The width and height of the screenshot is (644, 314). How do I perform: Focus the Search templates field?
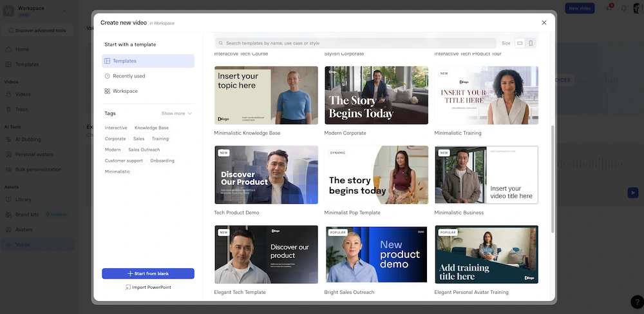[355, 43]
